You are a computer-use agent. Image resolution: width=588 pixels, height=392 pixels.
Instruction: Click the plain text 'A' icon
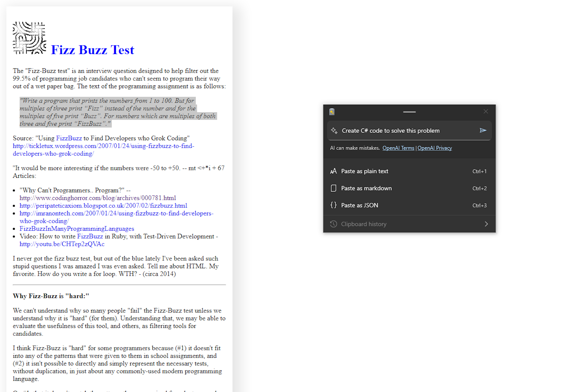[x=333, y=171]
